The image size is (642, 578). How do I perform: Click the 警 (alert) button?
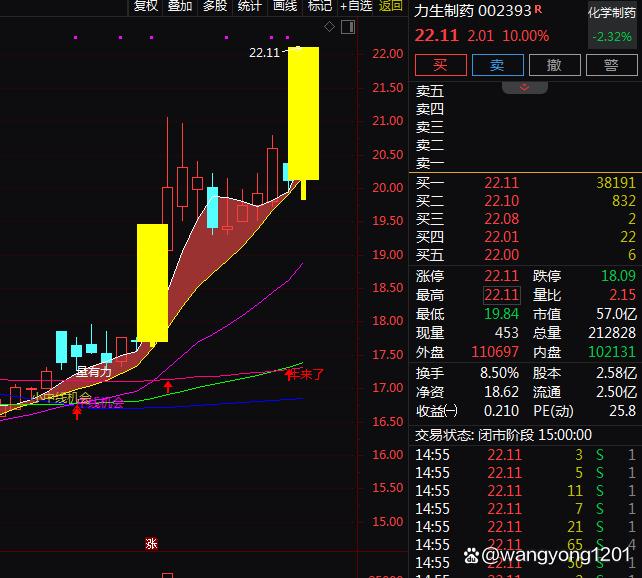point(611,65)
